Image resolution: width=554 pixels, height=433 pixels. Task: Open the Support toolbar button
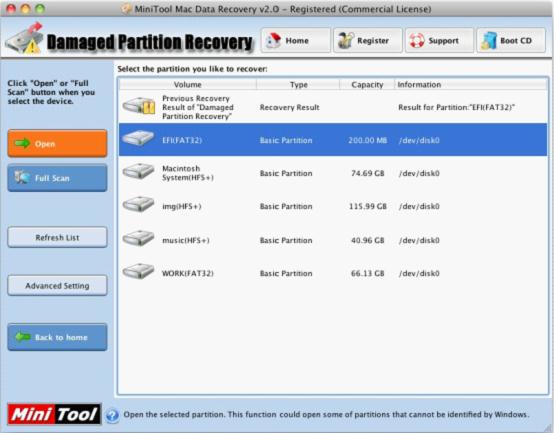[439, 41]
